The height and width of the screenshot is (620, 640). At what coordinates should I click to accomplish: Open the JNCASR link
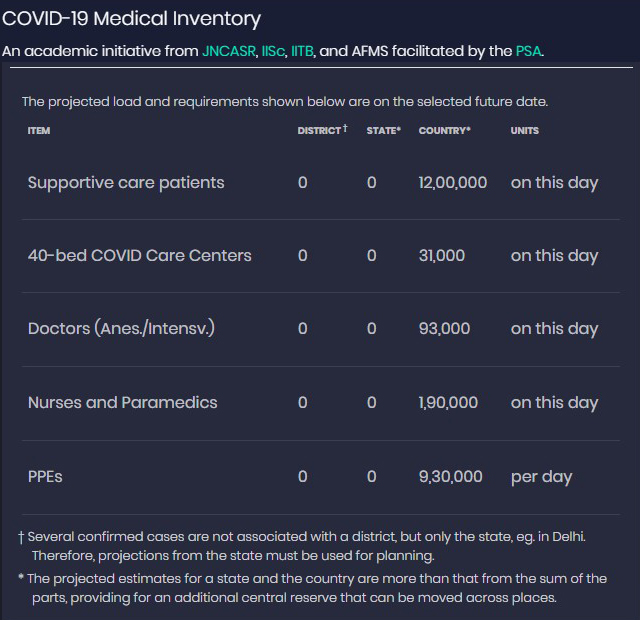[x=228, y=51]
